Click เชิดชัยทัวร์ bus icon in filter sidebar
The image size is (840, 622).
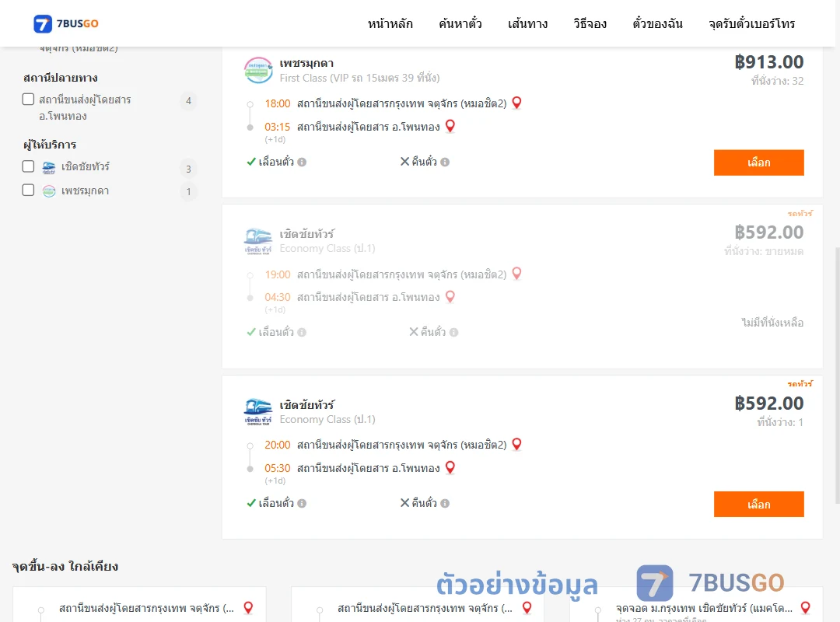pos(49,167)
